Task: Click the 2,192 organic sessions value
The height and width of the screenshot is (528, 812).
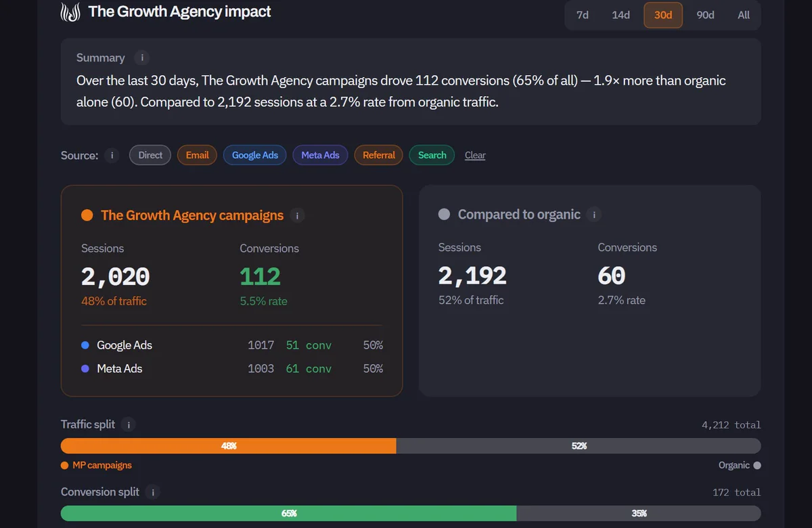Action: tap(472, 276)
